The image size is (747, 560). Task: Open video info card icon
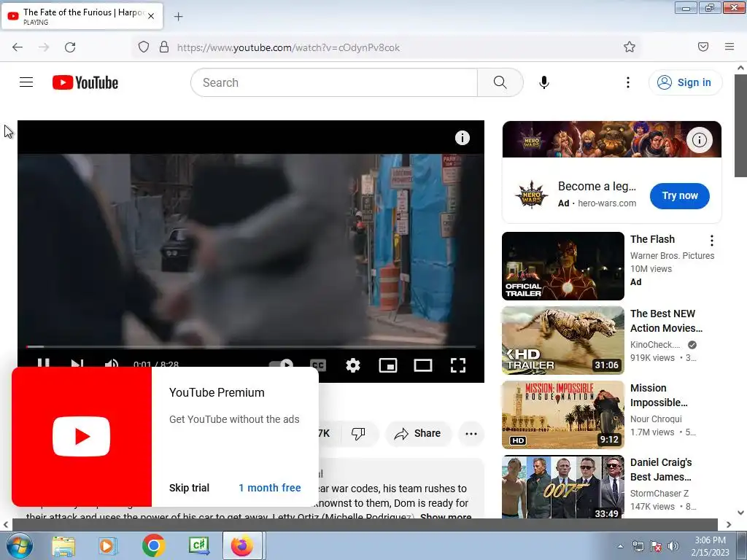point(462,138)
